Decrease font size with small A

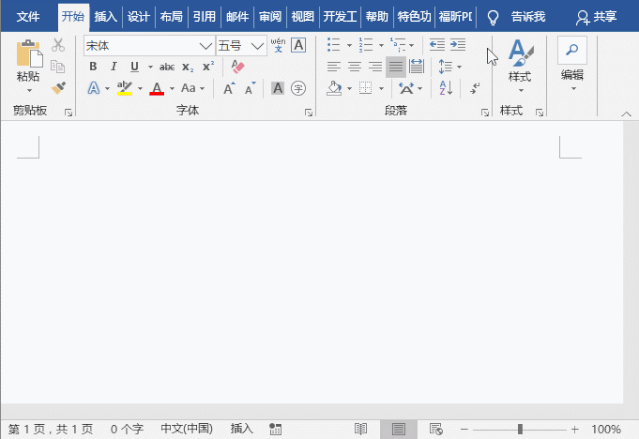pos(250,88)
